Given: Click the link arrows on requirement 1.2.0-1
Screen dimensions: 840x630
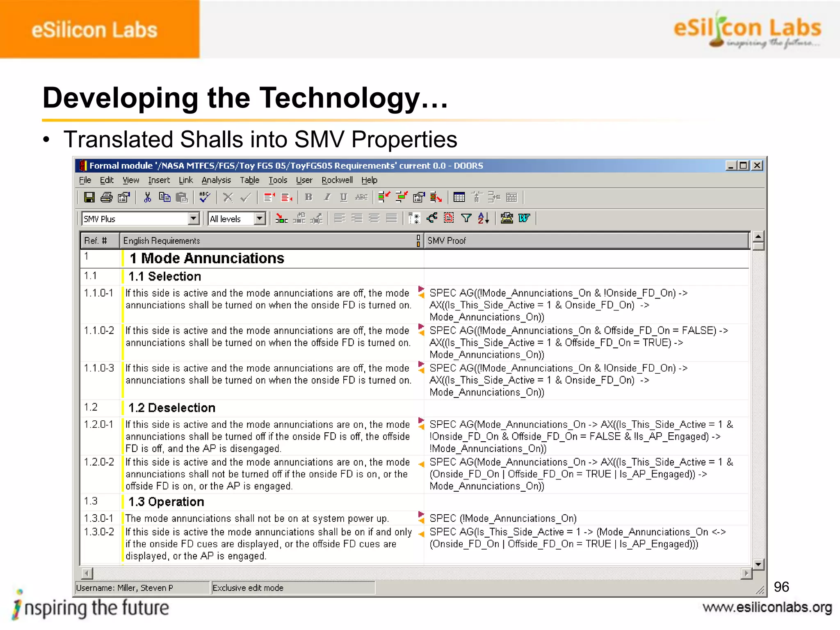Looking at the screenshot, I should tap(421, 424).
